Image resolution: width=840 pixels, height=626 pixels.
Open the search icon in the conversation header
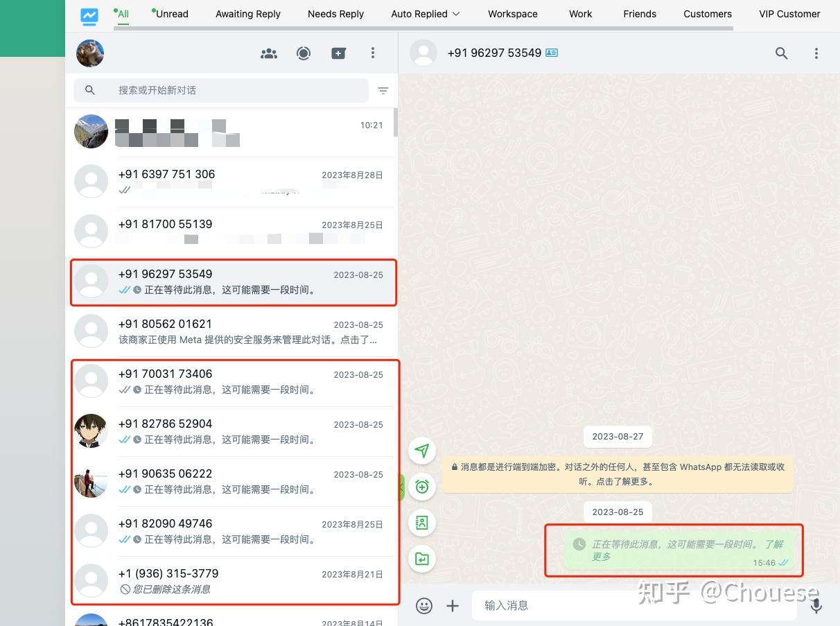[782, 53]
